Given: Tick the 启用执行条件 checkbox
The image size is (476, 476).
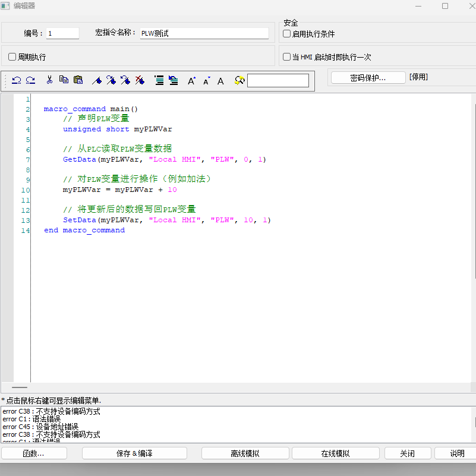Looking at the screenshot, I should (286, 34).
